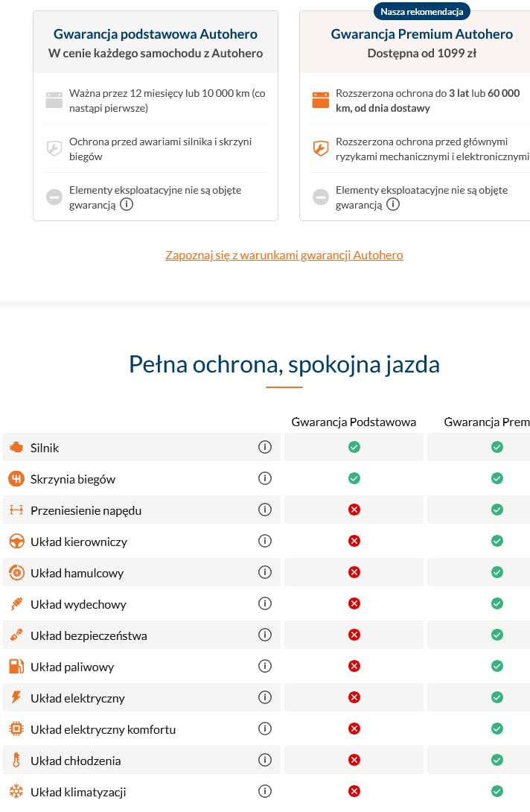Select Gwarancja Premium Autohero card heading
This screenshot has width=530, height=812.
coord(421,34)
